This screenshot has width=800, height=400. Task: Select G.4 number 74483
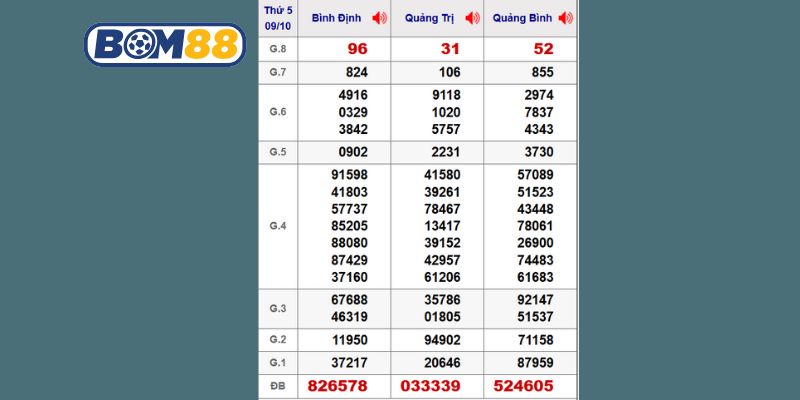[x=535, y=260]
